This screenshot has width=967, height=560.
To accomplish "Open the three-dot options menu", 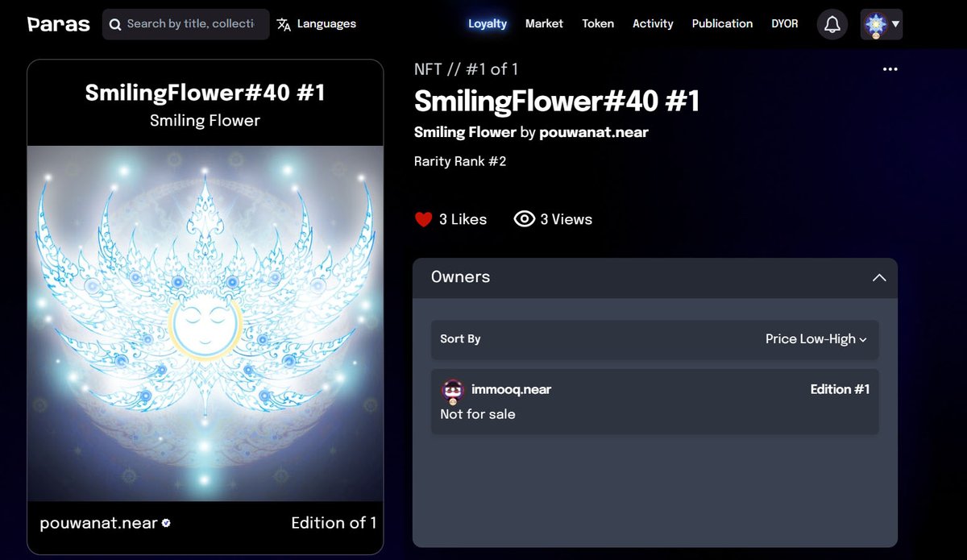I will (890, 69).
